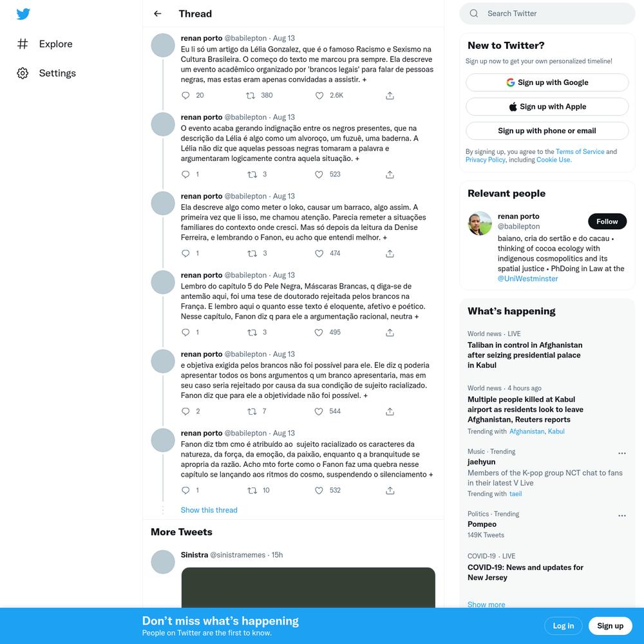Open the @UniWestminster profile link
Viewport: 644px width, 644px height.
click(x=527, y=278)
